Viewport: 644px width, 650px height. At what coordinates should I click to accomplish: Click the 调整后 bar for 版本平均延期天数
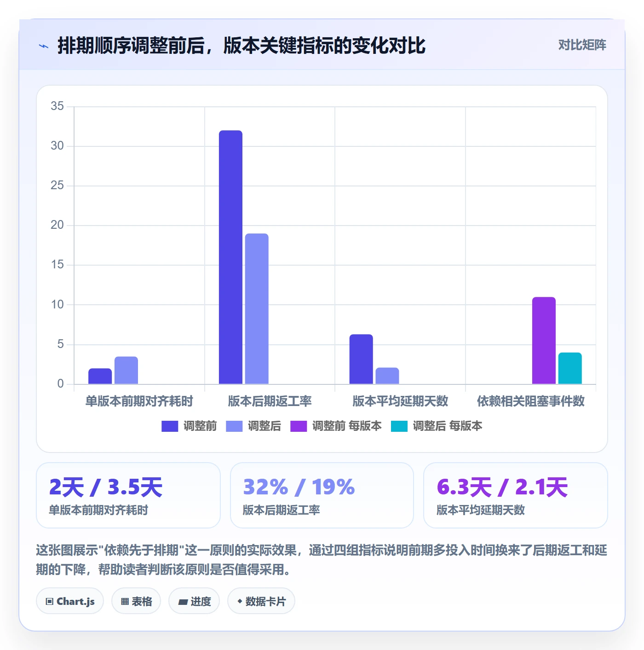pyautogui.click(x=387, y=376)
